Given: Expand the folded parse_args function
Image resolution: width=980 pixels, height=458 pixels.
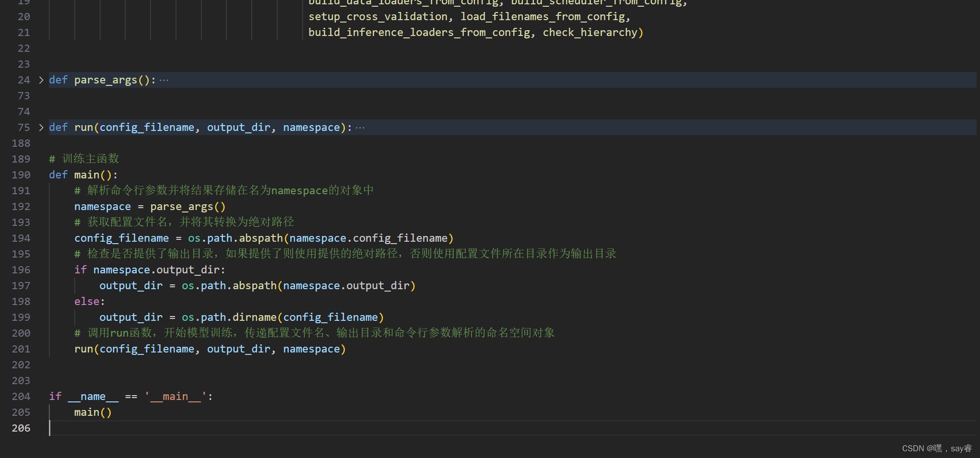Looking at the screenshot, I should (x=41, y=80).
